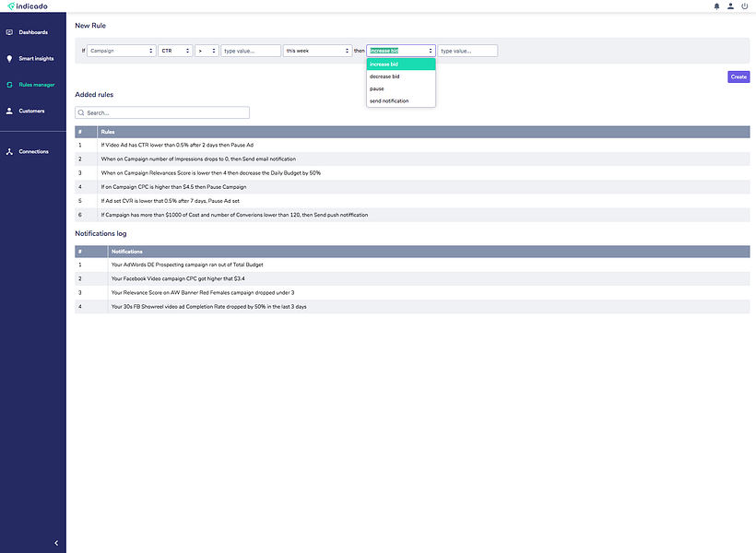This screenshot has width=756, height=553.
Task: Select rule 'CPC is higher than $4.5'
Action: click(x=412, y=187)
